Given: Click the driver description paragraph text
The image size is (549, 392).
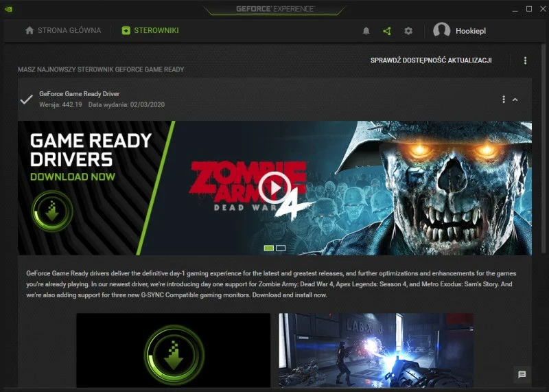Looking at the screenshot, I should click(271, 284).
